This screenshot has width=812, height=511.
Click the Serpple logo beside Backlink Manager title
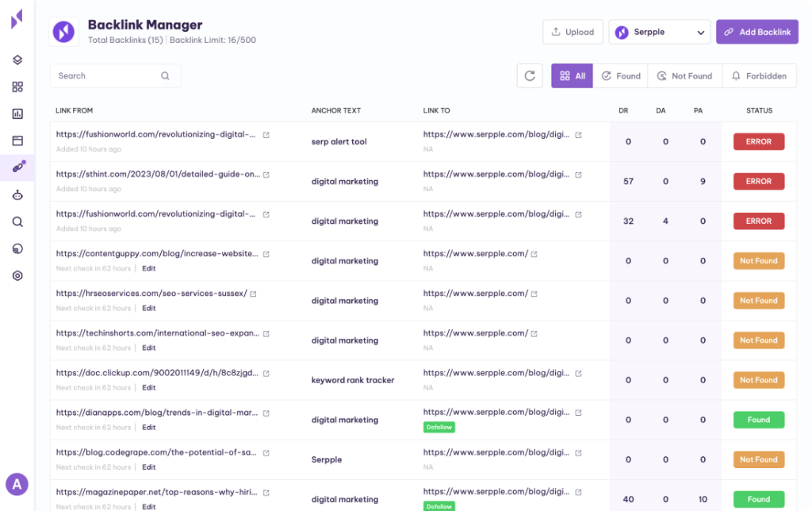coord(63,32)
